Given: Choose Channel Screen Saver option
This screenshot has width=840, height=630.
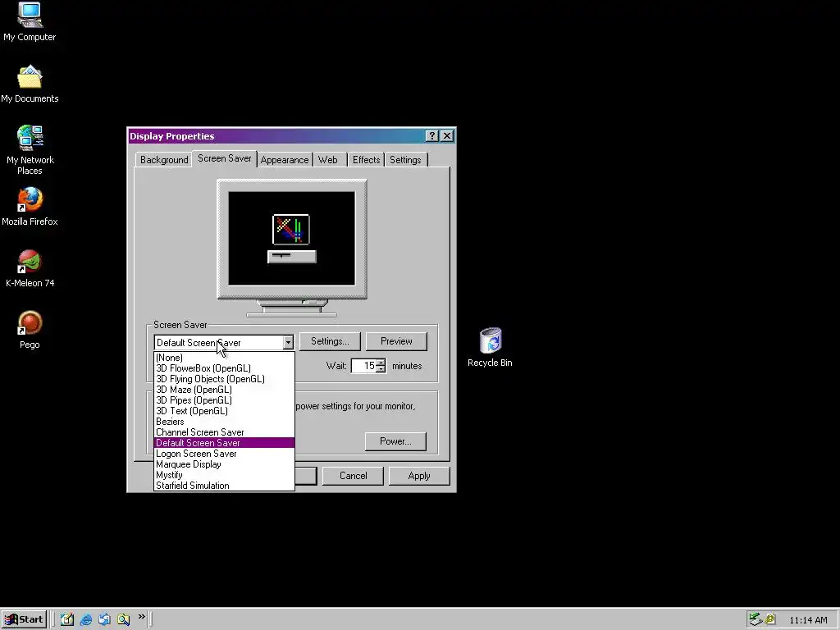Looking at the screenshot, I should point(224,432).
